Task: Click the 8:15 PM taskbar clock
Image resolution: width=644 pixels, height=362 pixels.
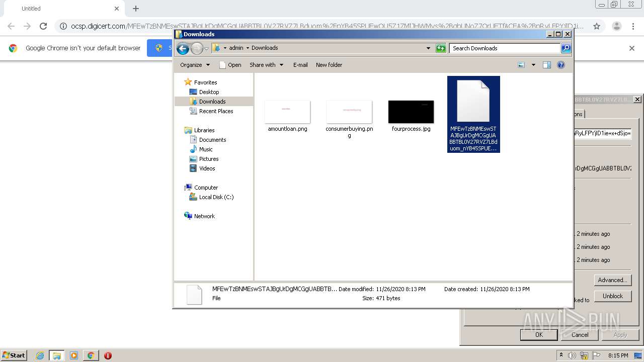Action: tap(618, 355)
